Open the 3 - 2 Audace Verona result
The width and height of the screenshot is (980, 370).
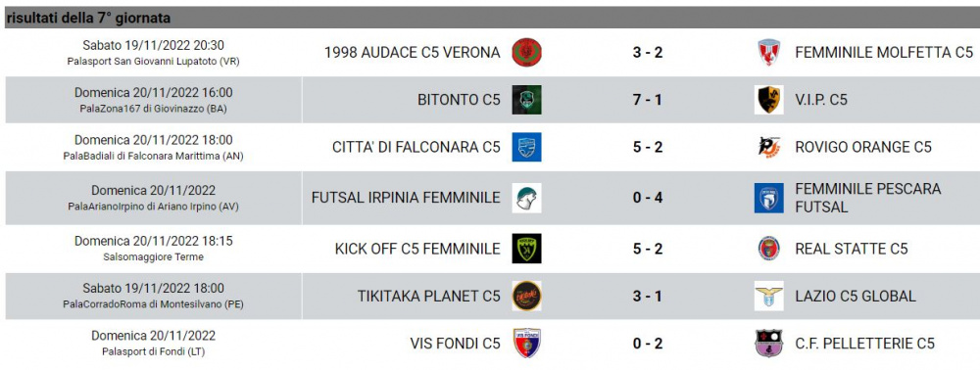(648, 53)
